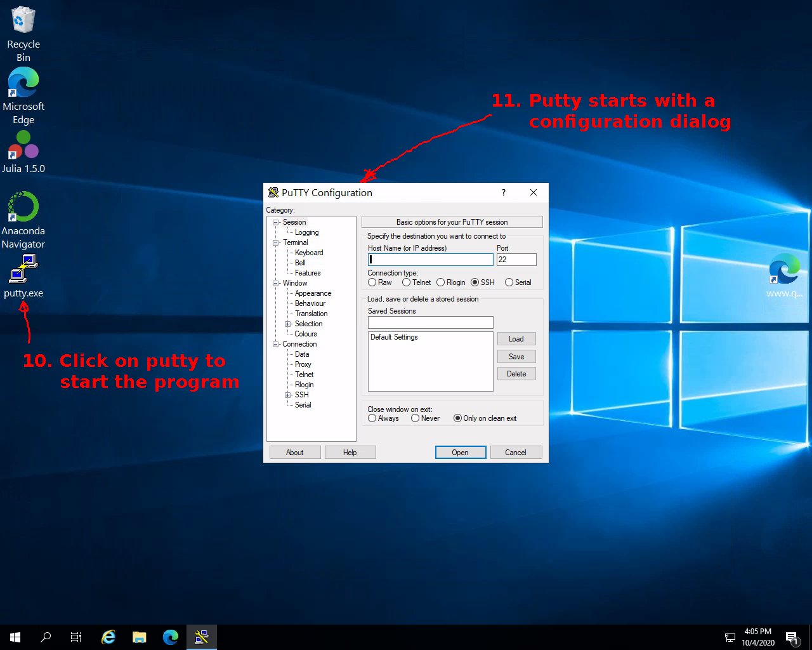Collapse the Connection tree node
The height and width of the screenshot is (650, 812).
click(276, 344)
